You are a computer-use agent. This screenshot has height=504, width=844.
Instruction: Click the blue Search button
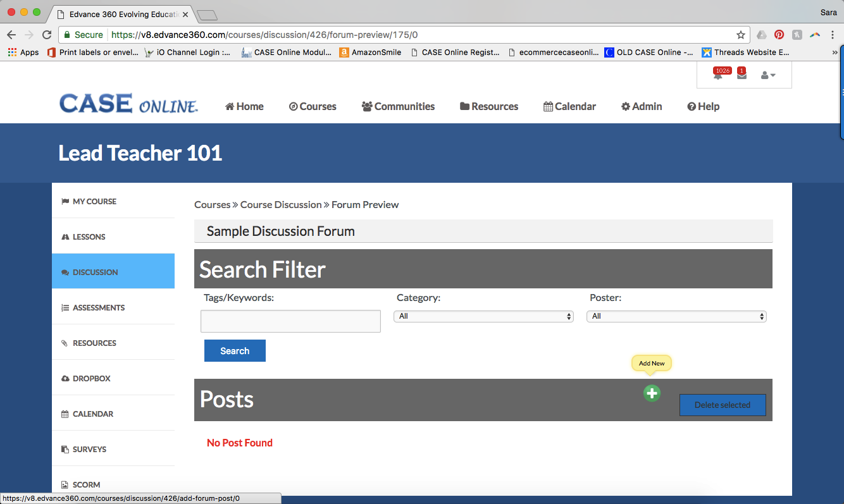[235, 351]
